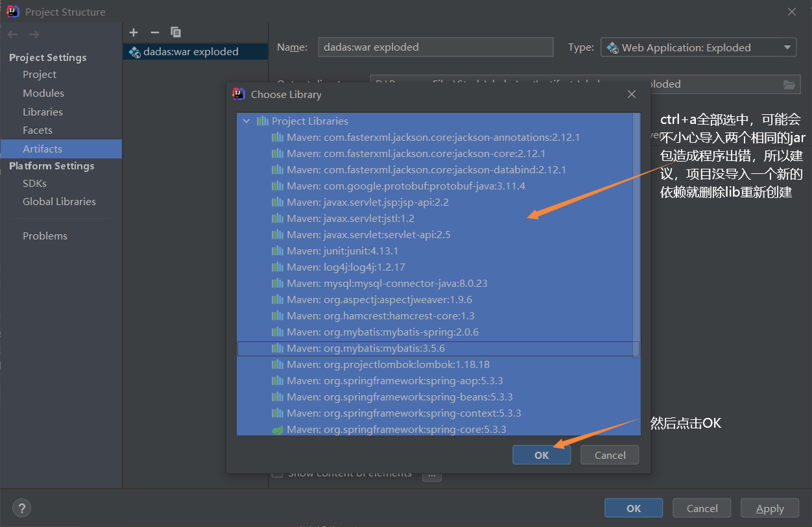Open Global Libraries settings
This screenshot has height=527, width=812.
coord(59,202)
